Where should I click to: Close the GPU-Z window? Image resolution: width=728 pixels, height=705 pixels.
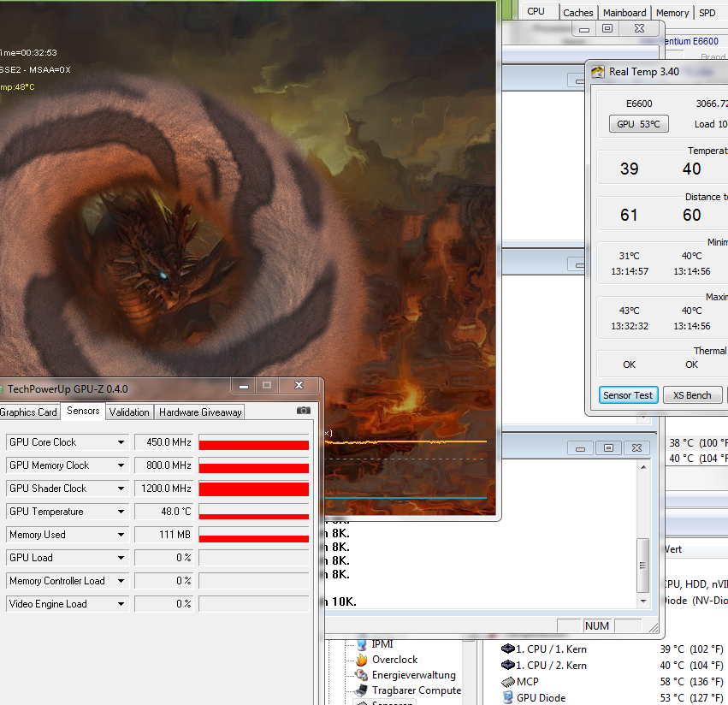point(299,386)
